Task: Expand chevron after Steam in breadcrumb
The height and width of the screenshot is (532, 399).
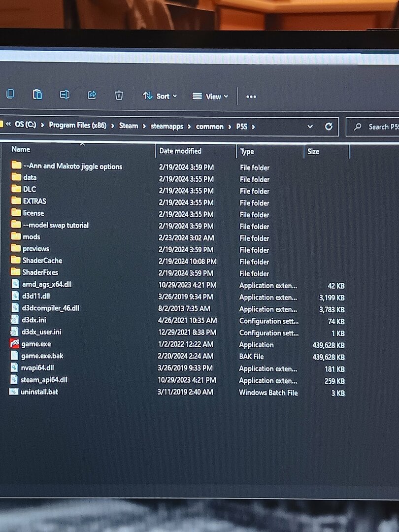Action: click(x=144, y=126)
